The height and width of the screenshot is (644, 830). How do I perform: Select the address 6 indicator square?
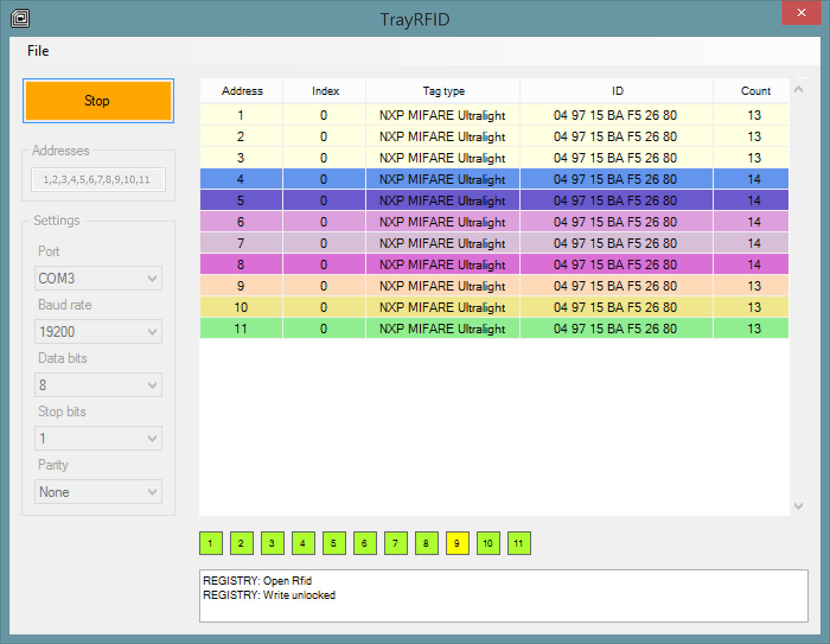click(365, 543)
